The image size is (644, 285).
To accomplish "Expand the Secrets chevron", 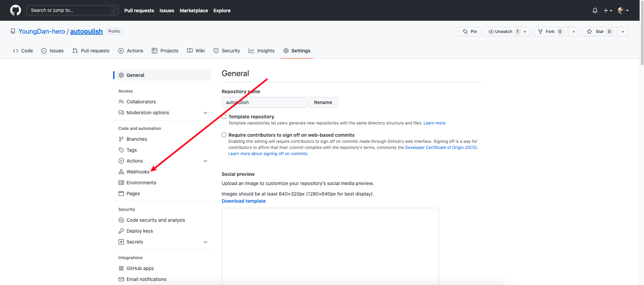I will pyautogui.click(x=205, y=242).
